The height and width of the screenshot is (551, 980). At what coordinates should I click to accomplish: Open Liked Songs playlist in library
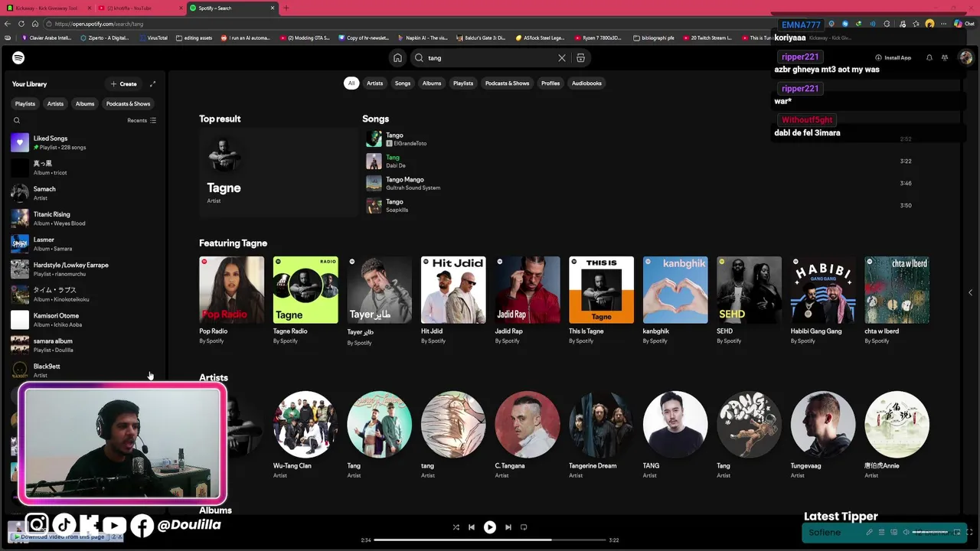coord(84,142)
